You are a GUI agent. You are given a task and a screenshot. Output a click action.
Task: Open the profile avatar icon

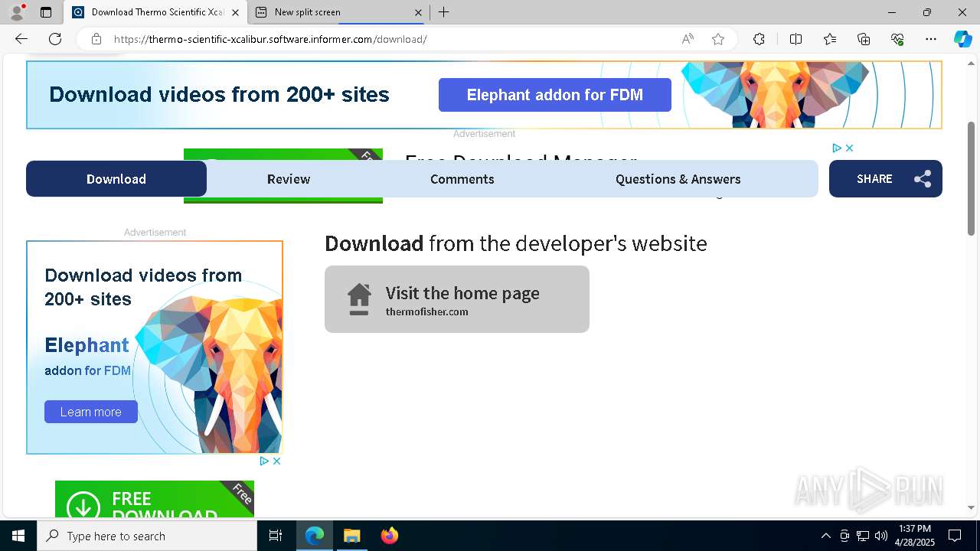pos(17,11)
